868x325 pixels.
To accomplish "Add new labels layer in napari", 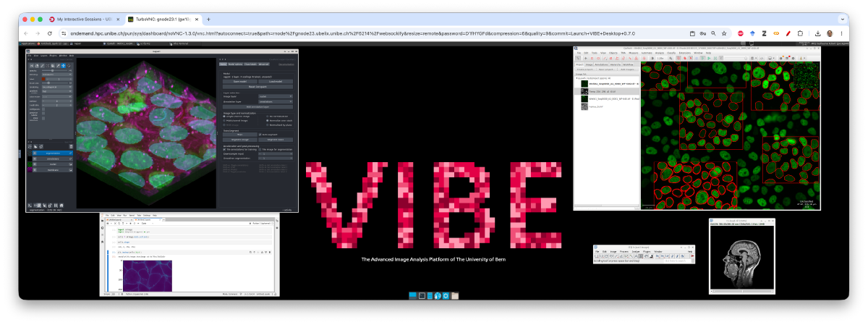I will tap(41, 146).
